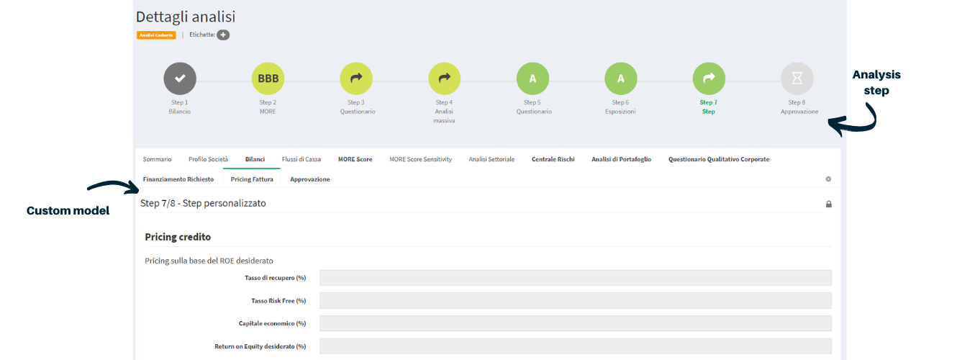Open Step 3 Questionario arrow circle
980x360 pixels.
tap(356, 78)
